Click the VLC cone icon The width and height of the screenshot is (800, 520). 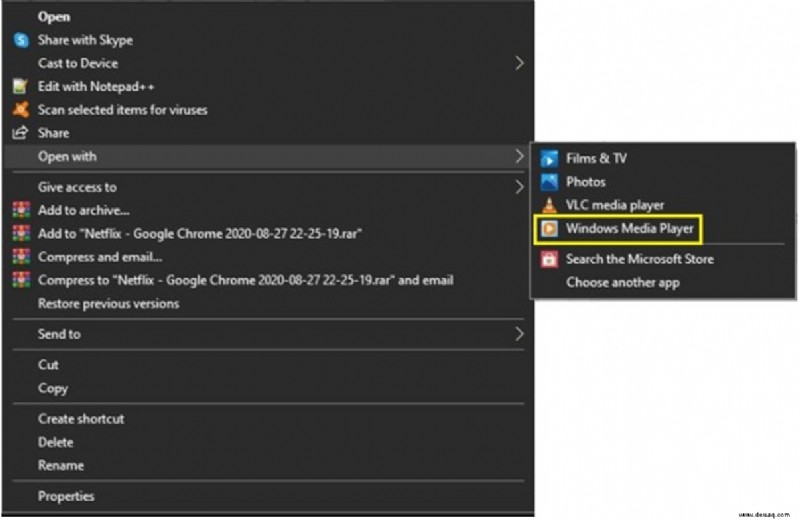549,205
